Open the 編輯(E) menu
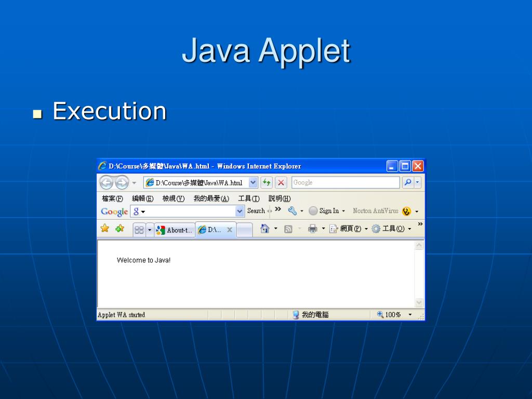Screen dimensions: 532x399 (142, 198)
